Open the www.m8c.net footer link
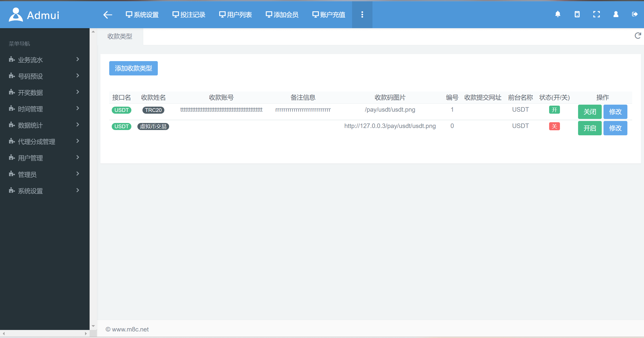644x338 pixels. [130, 329]
